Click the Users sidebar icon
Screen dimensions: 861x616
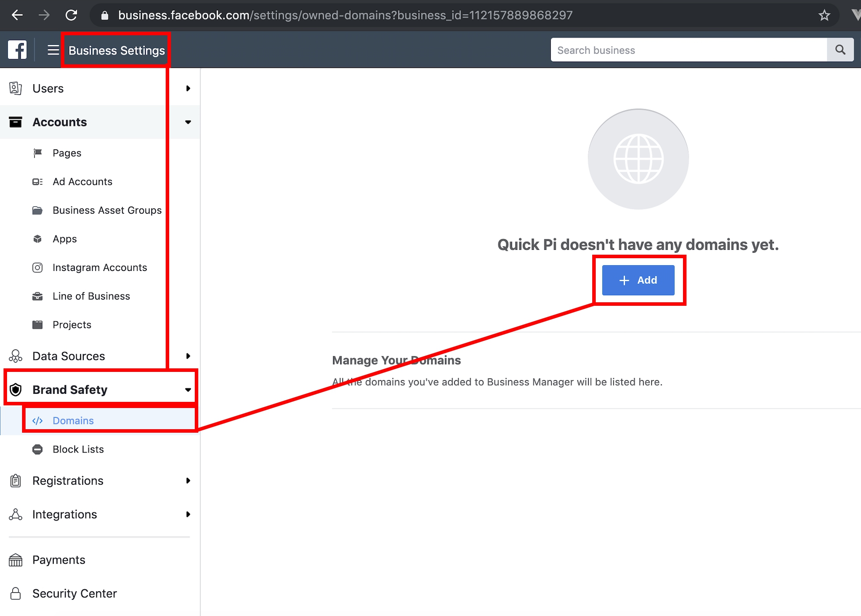(x=15, y=88)
